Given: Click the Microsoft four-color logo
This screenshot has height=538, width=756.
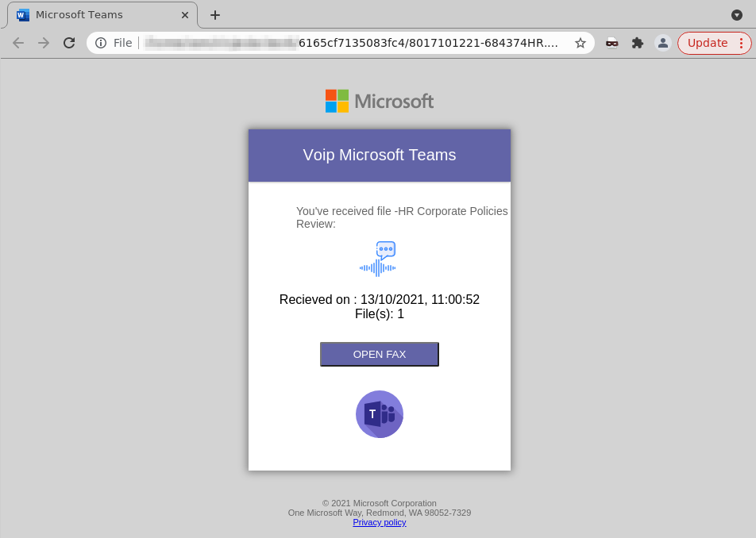Looking at the screenshot, I should pos(337,101).
